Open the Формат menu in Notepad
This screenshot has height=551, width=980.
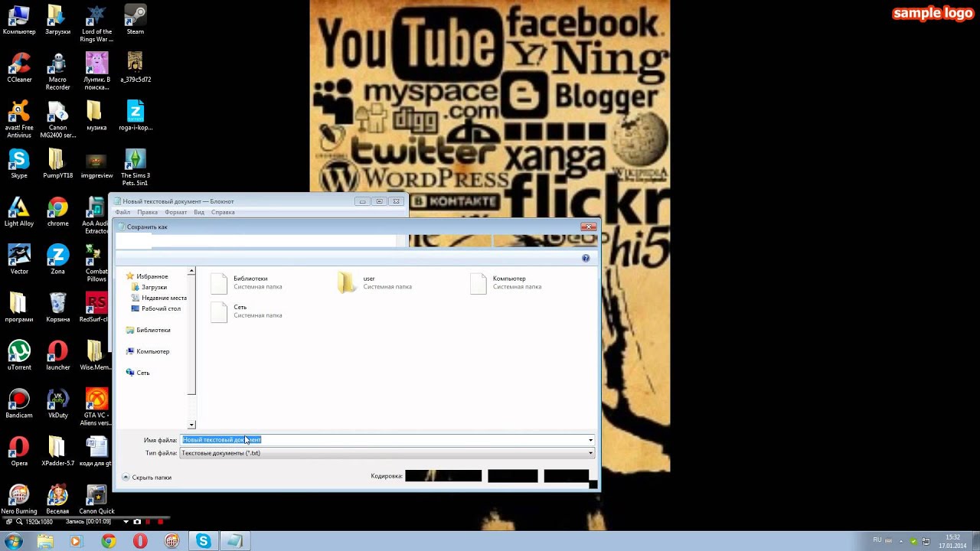coord(175,212)
